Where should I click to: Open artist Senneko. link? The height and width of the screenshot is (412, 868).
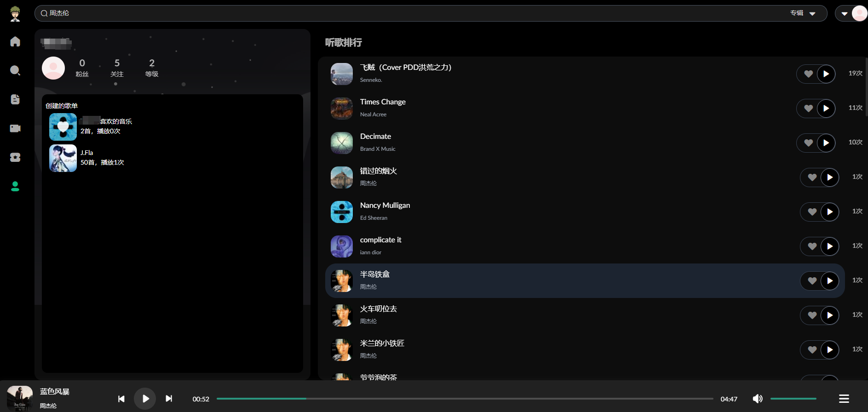371,80
